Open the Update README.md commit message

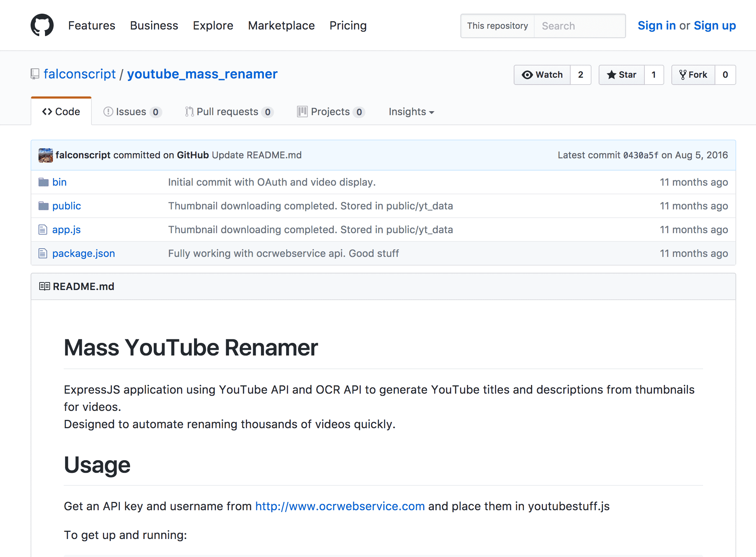257,155
